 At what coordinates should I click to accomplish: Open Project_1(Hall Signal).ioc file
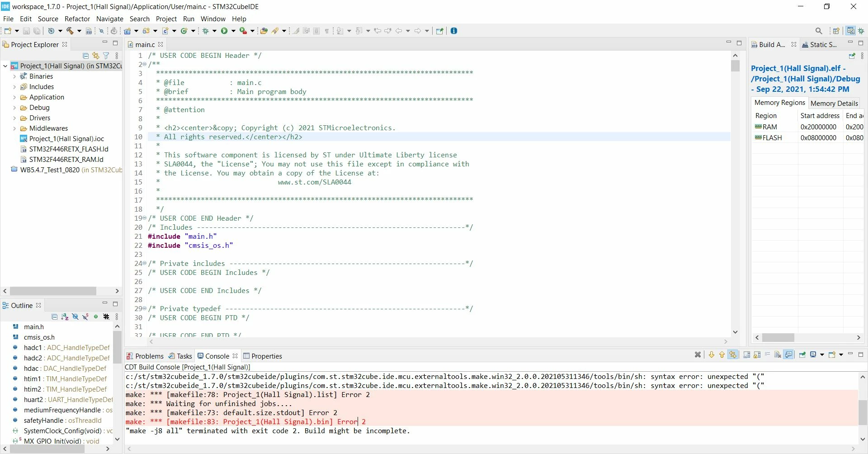pos(62,139)
